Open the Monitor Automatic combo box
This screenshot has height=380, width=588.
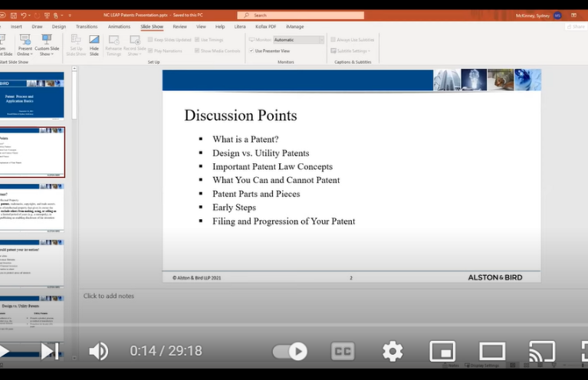(298, 40)
